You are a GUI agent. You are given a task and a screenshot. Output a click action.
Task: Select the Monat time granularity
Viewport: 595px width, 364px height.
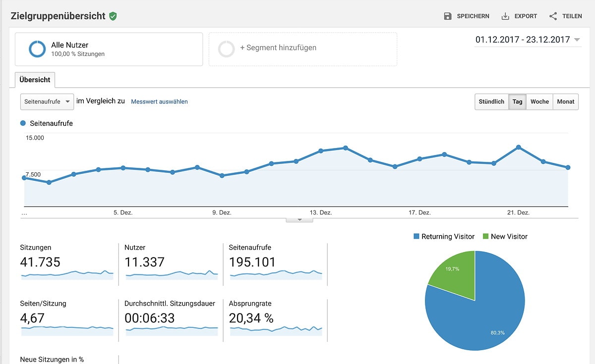point(565,102)
